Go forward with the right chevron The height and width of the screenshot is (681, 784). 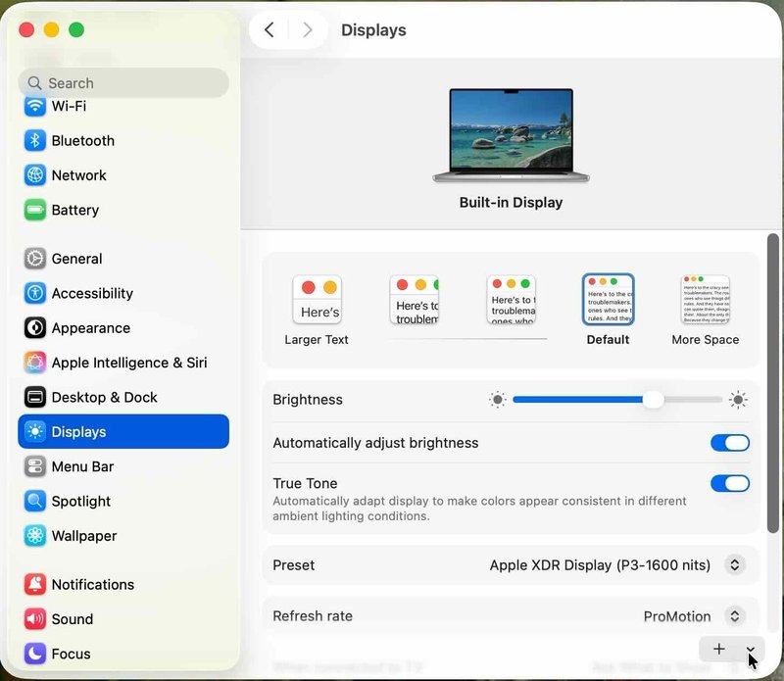coord(308,30)
